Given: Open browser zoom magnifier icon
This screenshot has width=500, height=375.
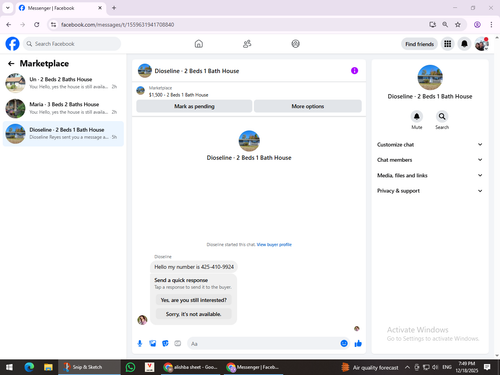Looking at the screenshot, I should tap(445, 24).
